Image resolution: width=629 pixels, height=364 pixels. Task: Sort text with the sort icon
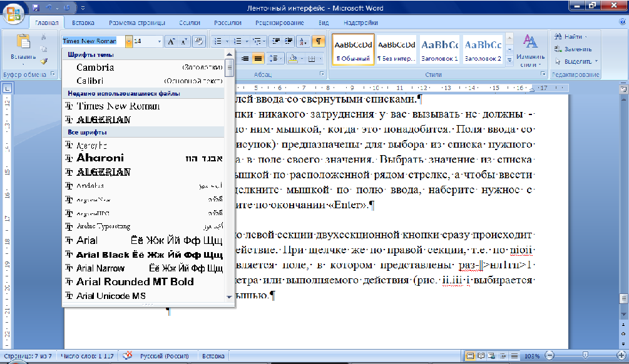pyautogui.click(x=304, y=41)
